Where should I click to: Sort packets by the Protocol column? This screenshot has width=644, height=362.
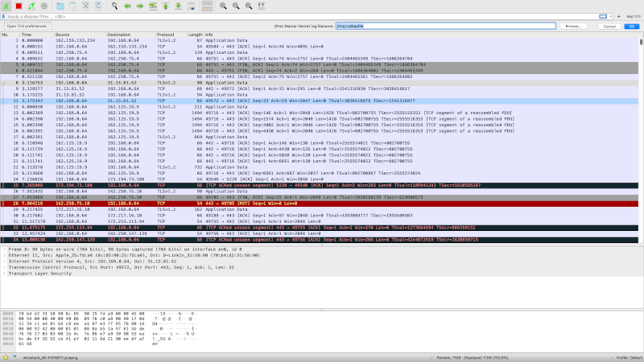[x=166, y=35]
